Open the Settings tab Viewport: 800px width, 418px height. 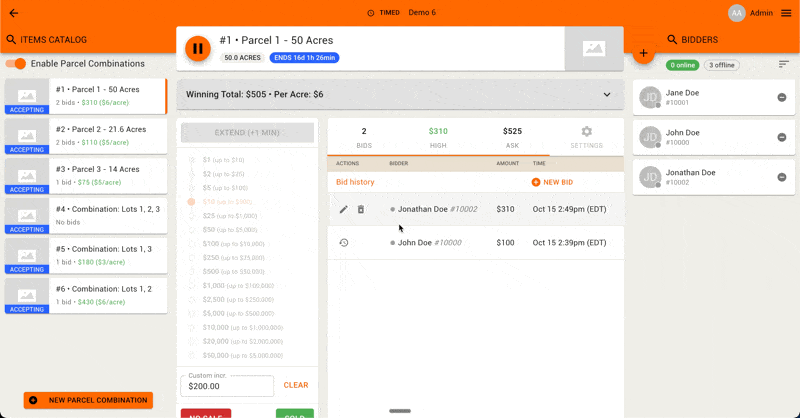click(x=586, y=137)
